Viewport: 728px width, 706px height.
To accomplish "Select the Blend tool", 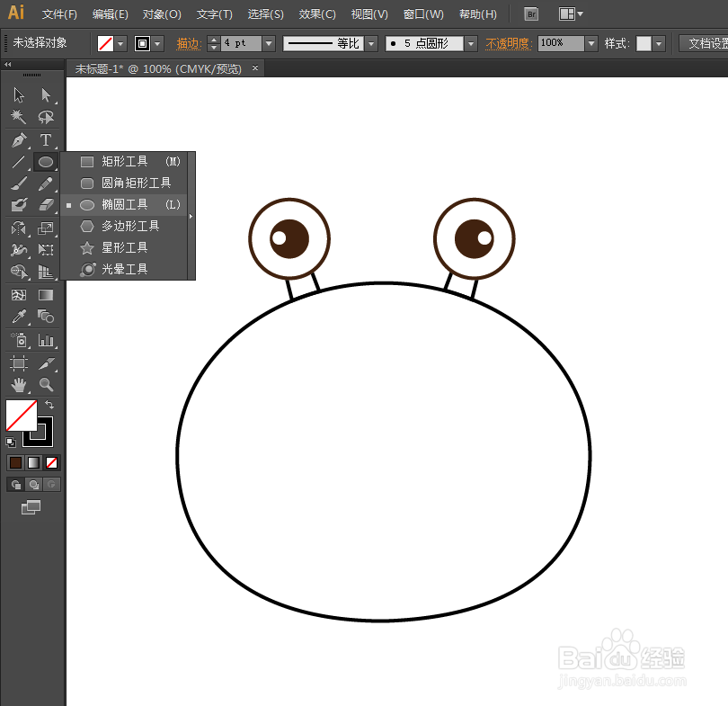I will click(x=46, y=317).
